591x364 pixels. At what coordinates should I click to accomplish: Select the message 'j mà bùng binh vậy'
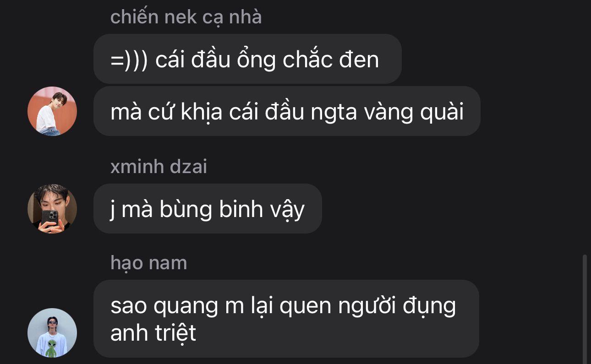[x=208, y=209]
